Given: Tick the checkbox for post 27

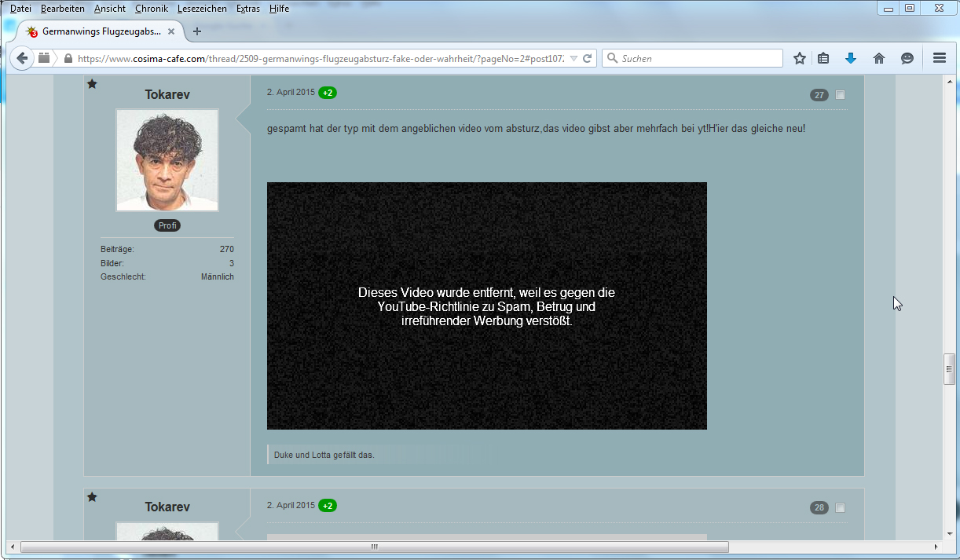Looking at the screenshot, I should coord(840,95).
